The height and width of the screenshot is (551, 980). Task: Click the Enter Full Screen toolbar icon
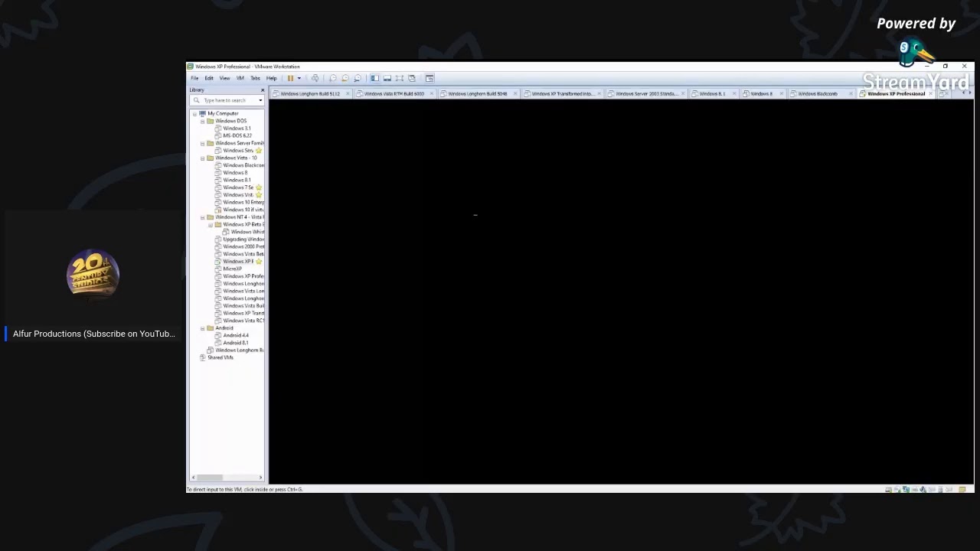[400, 78]
